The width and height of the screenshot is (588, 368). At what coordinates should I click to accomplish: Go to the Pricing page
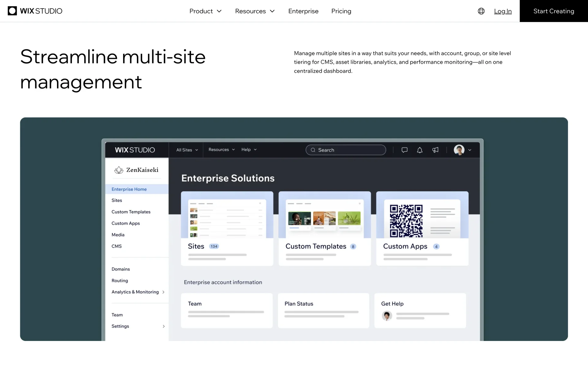[341, 11]
